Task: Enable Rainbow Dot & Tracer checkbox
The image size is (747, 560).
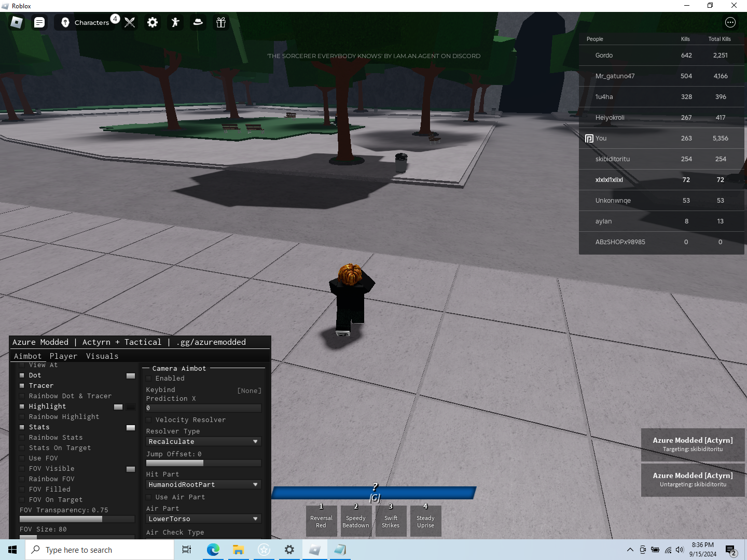Action: (x=22, y=396)
